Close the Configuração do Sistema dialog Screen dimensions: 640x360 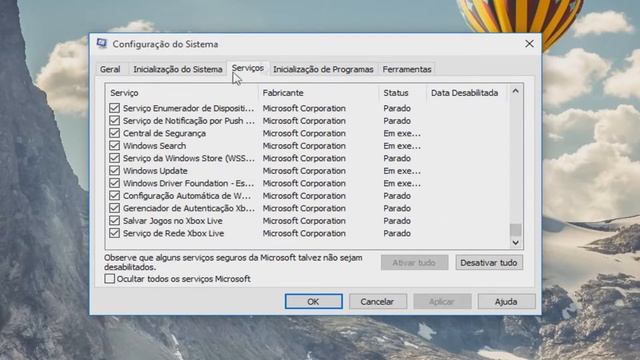[529, 44]
